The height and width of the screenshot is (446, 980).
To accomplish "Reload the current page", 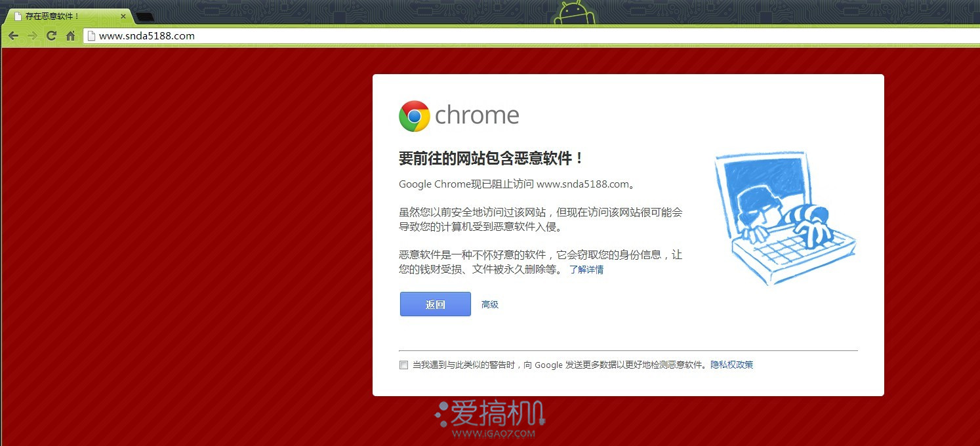I will click(51, 35).
